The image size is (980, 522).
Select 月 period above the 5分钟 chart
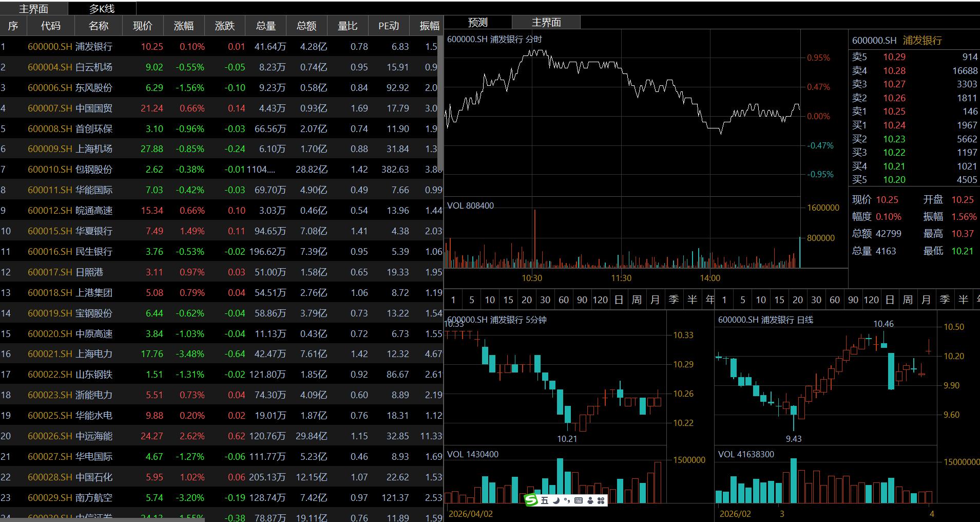(x=655, y=300)
